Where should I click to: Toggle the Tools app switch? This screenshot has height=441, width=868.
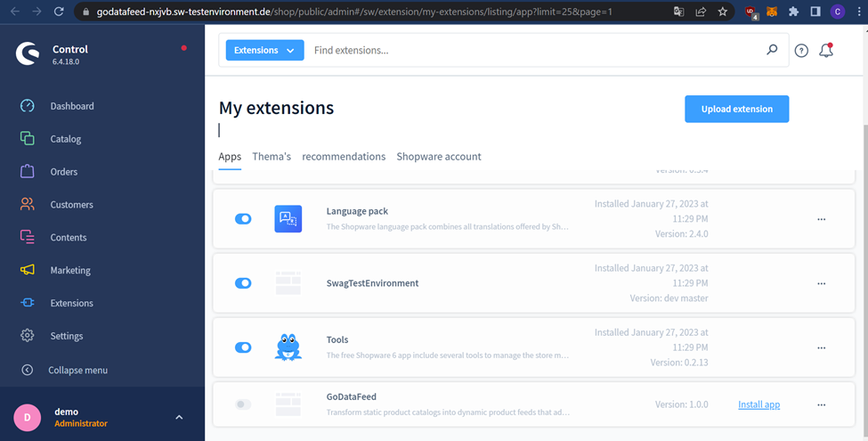coord(243,347)
